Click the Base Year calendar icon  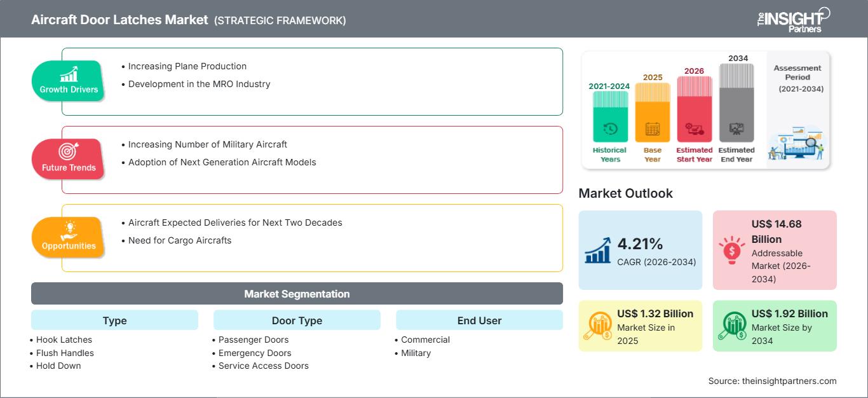click(x=653, y=128)
